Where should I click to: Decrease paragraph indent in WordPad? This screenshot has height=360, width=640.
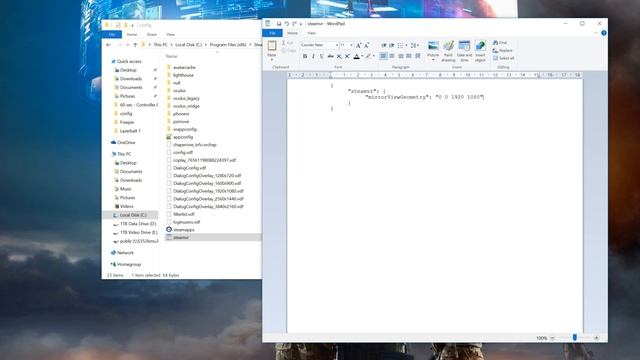click(383, 45)
